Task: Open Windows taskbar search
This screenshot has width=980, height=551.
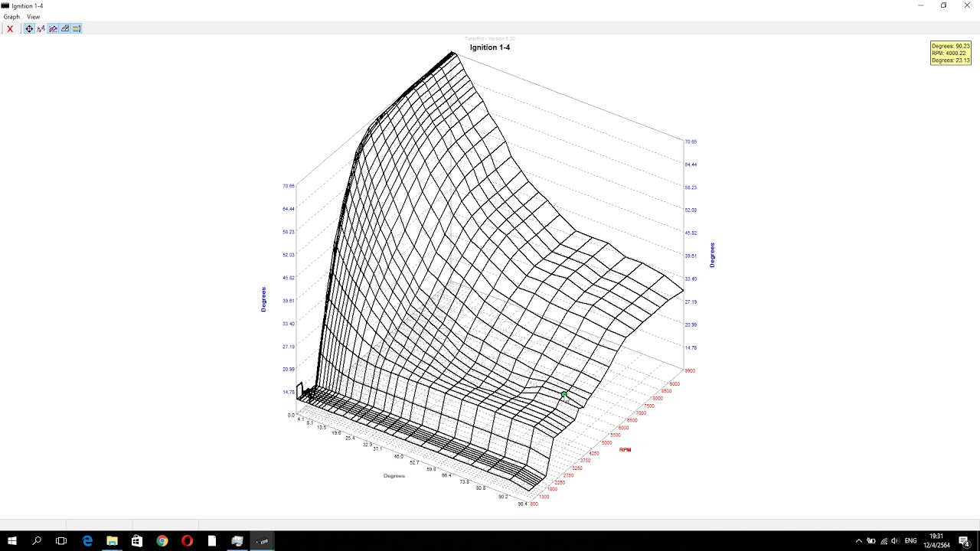Action: point(37,541)
